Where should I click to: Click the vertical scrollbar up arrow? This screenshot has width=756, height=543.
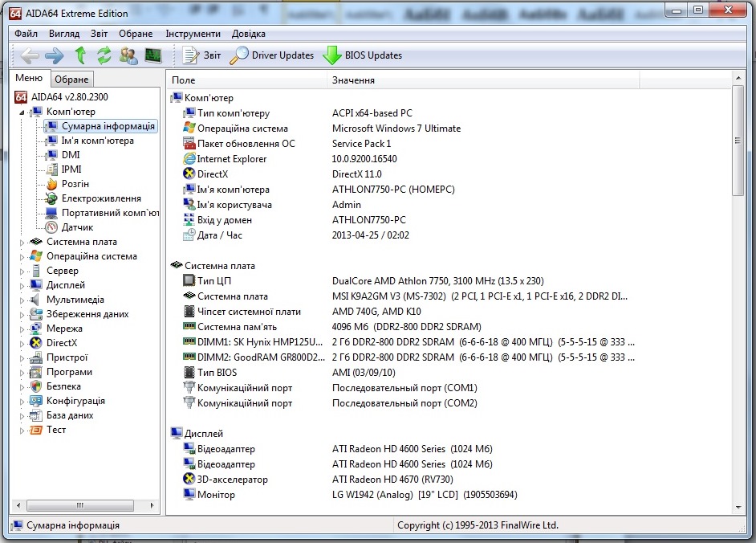click(738, 78)
